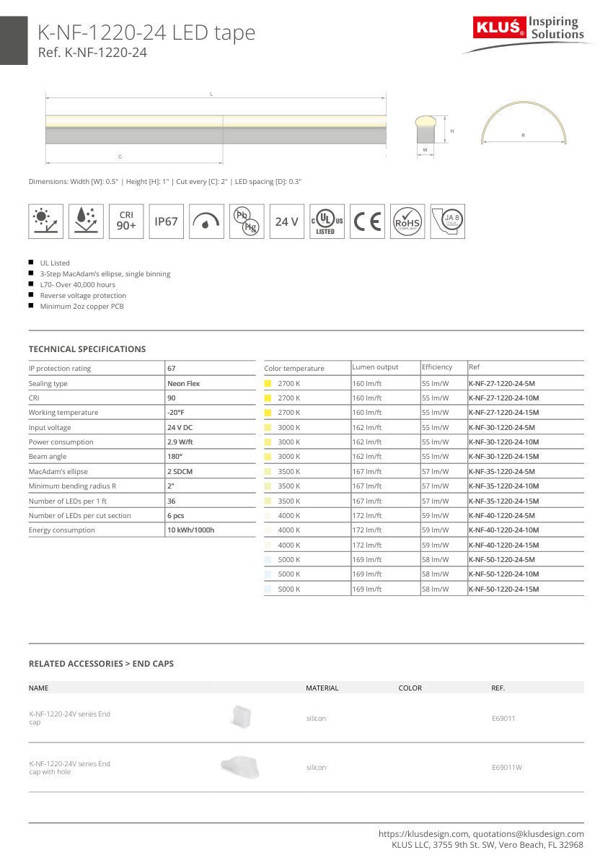Click the Pb Hg free icon
The image size is (613, 868).
(247, 222)
